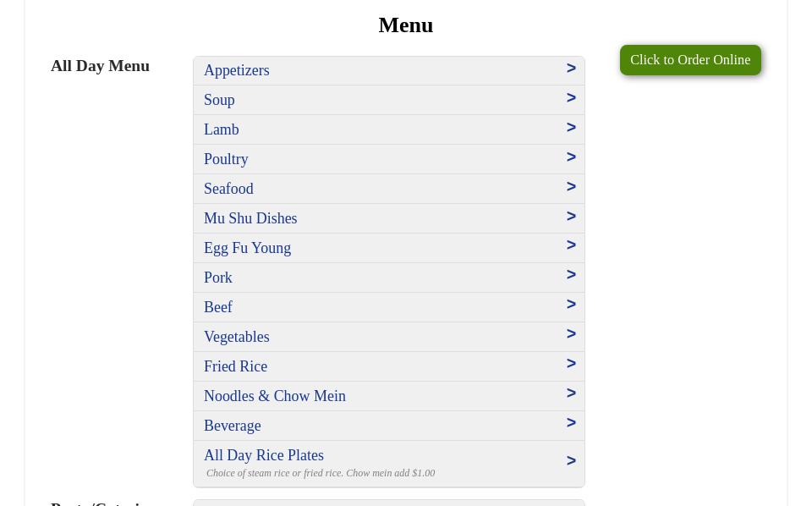
Task: Click the chevron icon beside Pork
Action: [x=571, y=274]
